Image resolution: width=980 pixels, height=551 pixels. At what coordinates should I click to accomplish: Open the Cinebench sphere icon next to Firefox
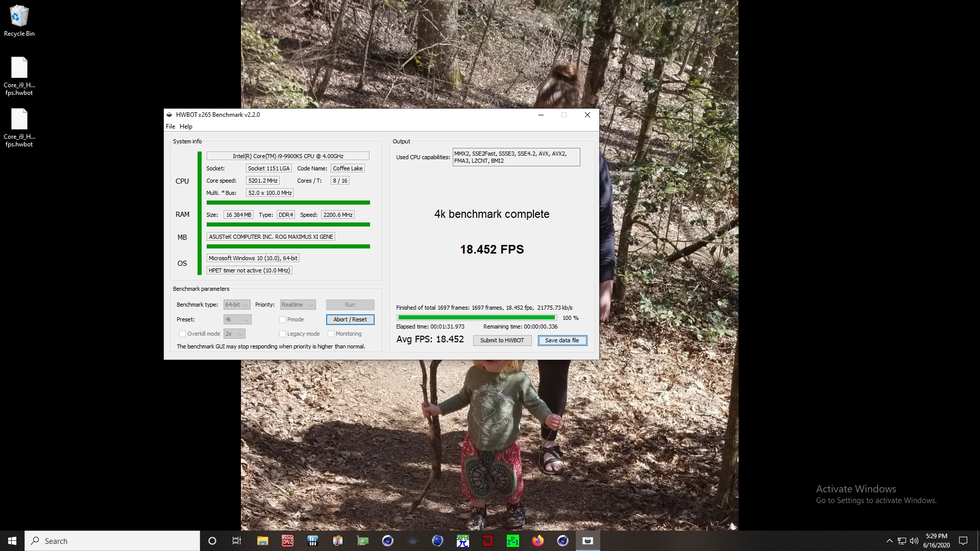(563, 541)
